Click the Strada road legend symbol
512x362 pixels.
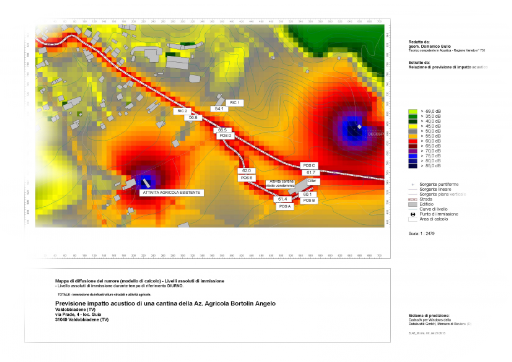pos(413,199)
